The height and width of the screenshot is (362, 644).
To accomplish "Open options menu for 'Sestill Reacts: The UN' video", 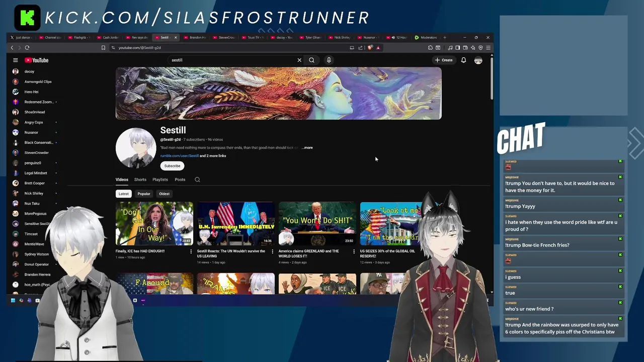I will [272, 251].
